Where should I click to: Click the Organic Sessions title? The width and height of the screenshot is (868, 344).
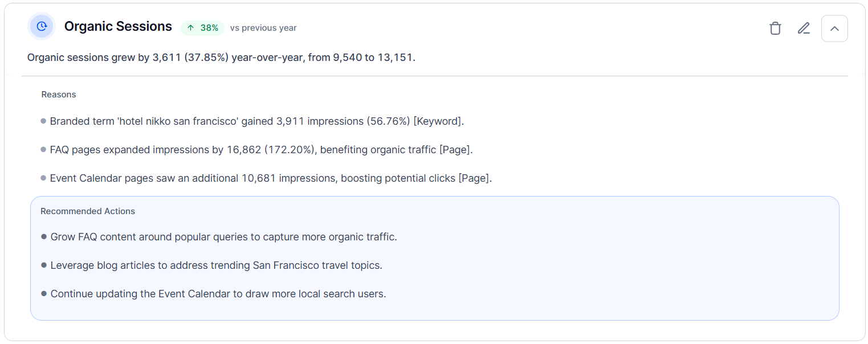[118, 26]
